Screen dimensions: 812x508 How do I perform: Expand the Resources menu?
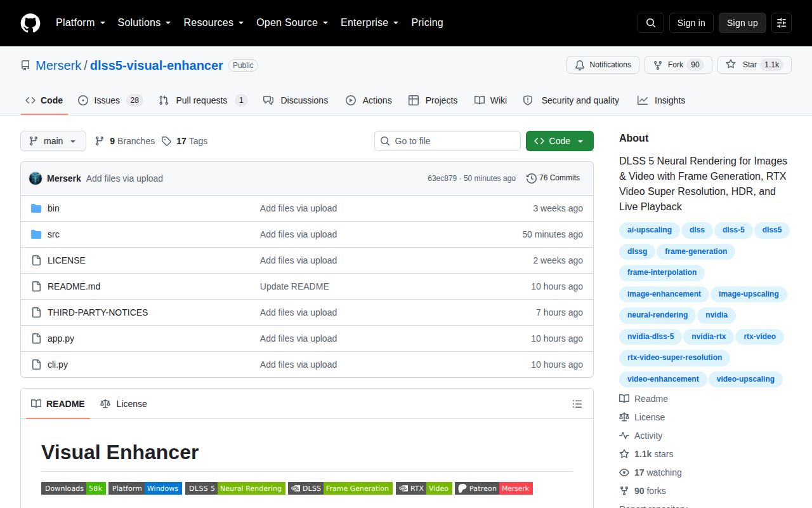(214, 23)
